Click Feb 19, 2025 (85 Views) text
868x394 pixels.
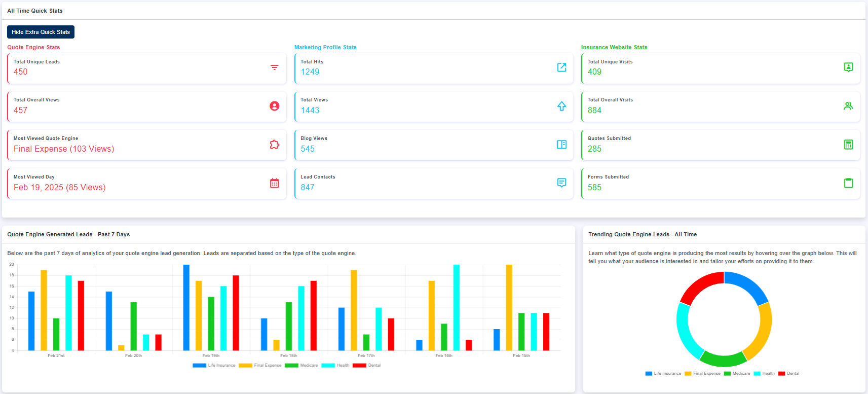(60, 188)
